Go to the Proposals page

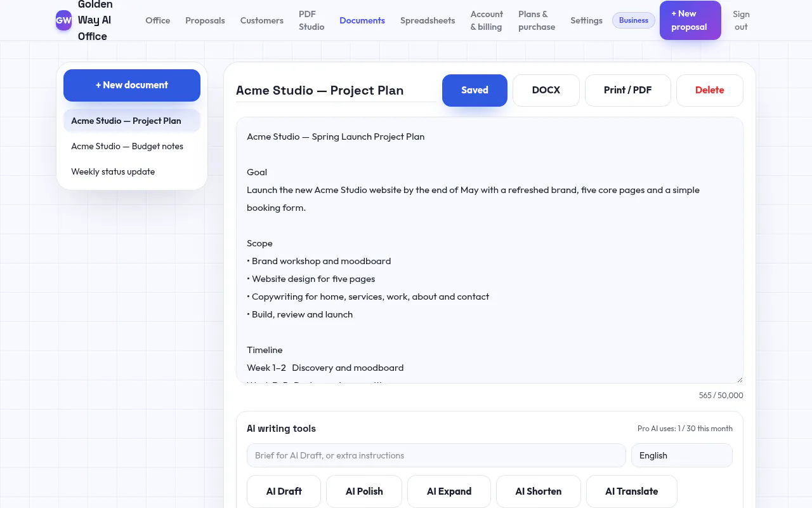[205, 20]
